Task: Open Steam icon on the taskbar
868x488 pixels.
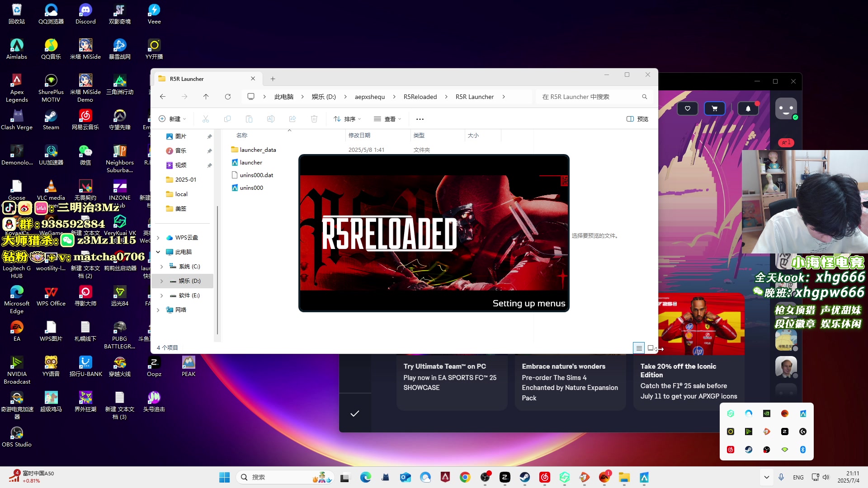Action: tap(525, 477)
